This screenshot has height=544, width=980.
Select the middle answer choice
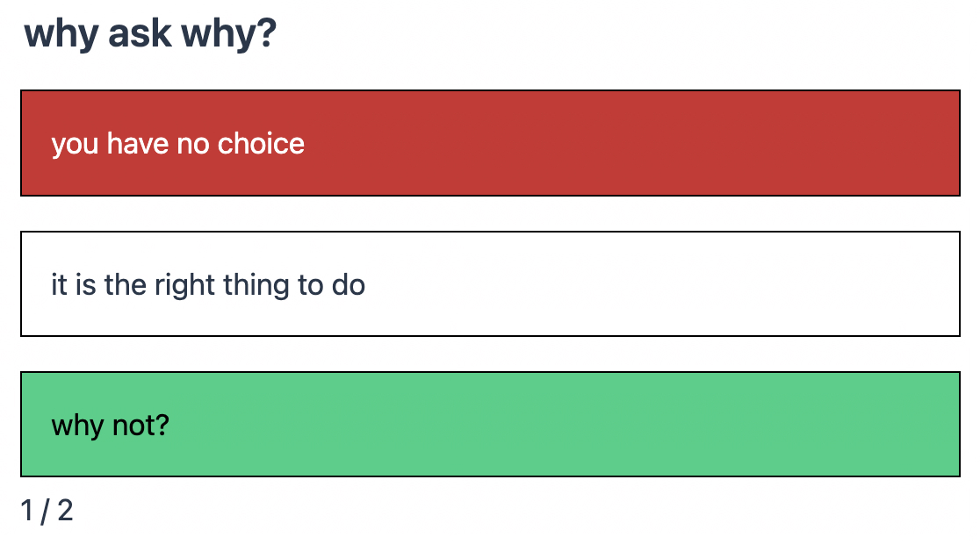(489, 284)
